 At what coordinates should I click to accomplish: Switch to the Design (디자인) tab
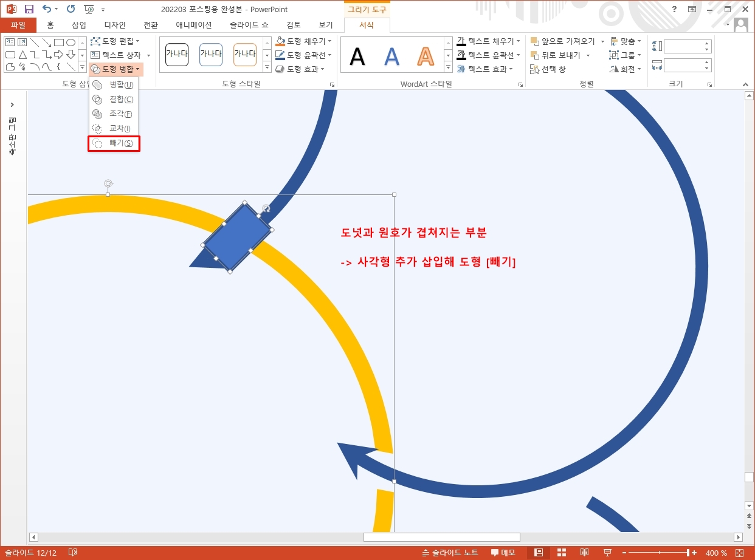pyautogui.click(x=115, y=25)
